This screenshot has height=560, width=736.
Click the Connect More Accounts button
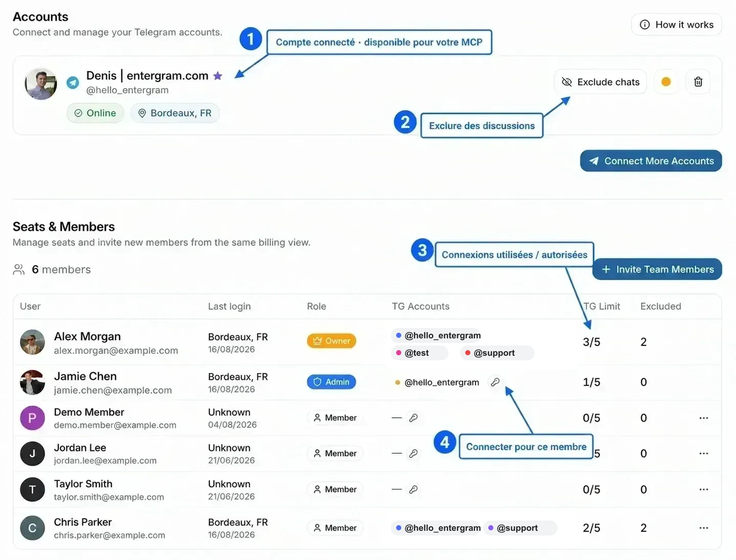click(651, 161)
